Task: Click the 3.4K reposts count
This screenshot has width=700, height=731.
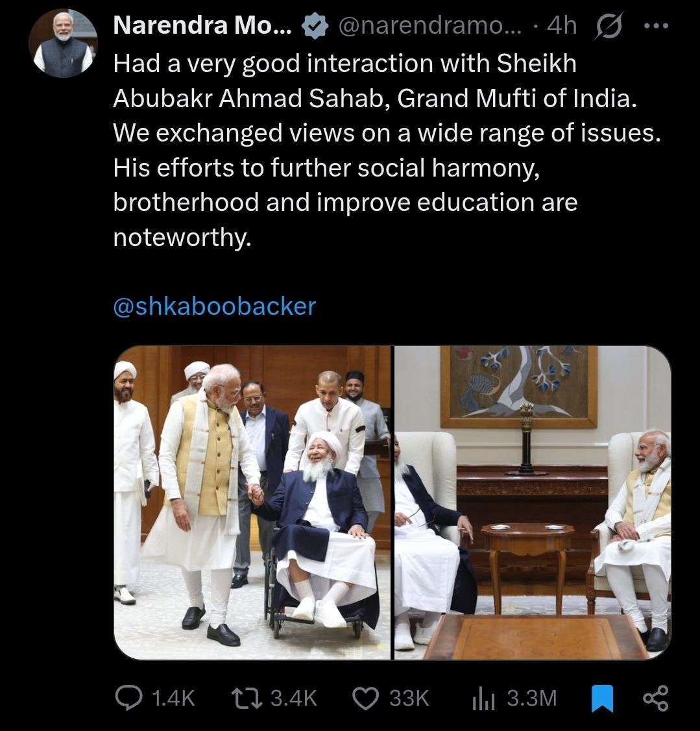Action: click(x=293, y=699)
